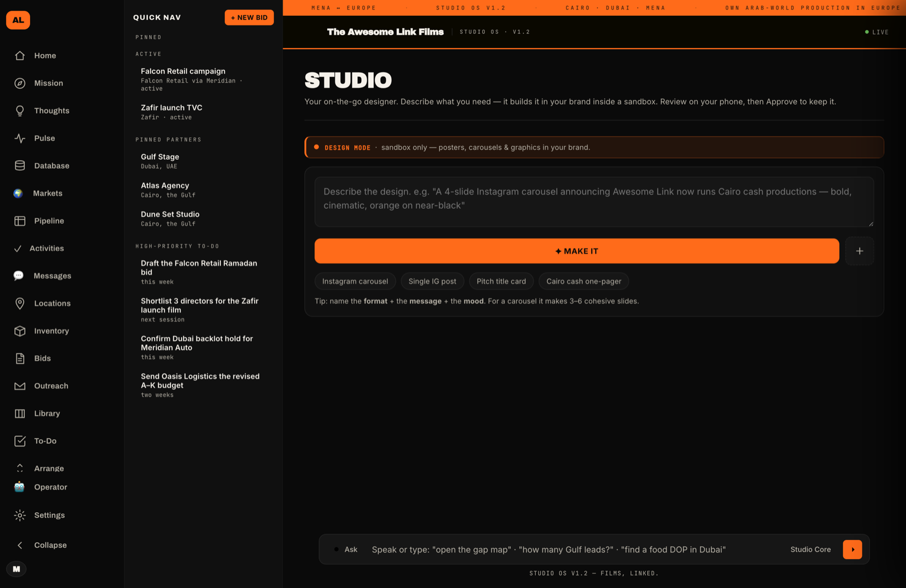Select the Cairo cash one-pager chip
Image resolution: width=906 pixels, height=588 pixels.
584,281
